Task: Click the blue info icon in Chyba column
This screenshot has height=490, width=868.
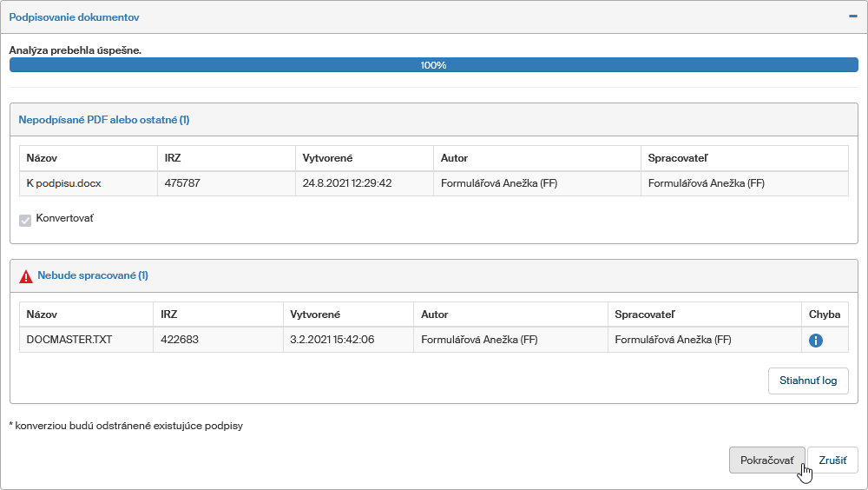Action: click(815, 341)
